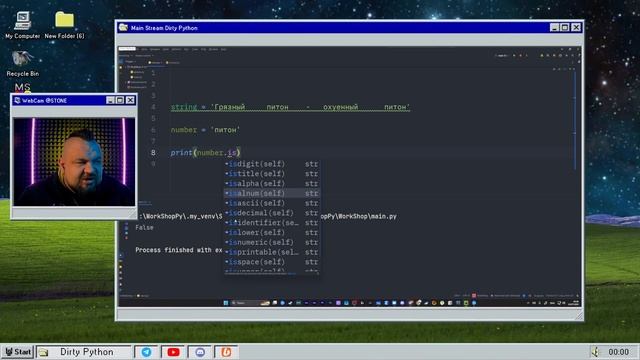Click line number 8 in the gutter
The width and height of the screenshot is (640, 360).
(x=153, y=153)
